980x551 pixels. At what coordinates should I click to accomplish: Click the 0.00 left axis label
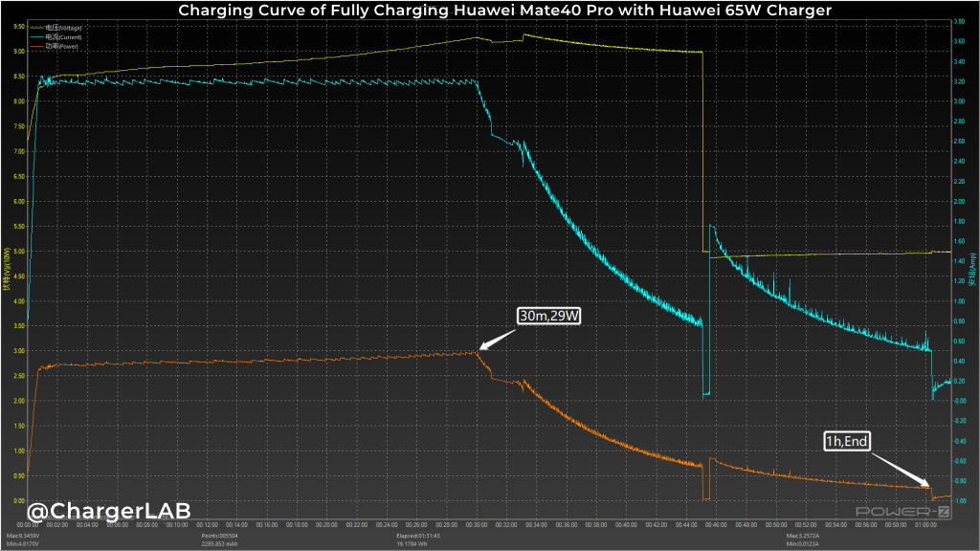19,500
